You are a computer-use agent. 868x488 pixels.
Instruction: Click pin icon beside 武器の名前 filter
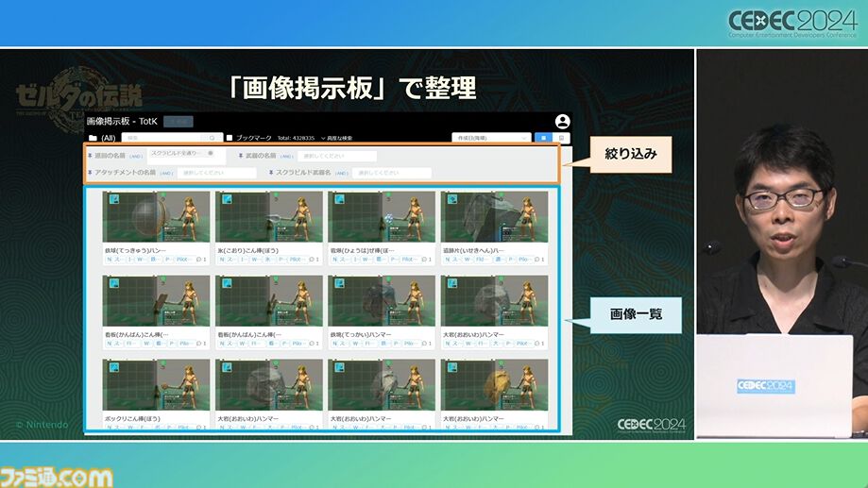[x=241, y=156]
